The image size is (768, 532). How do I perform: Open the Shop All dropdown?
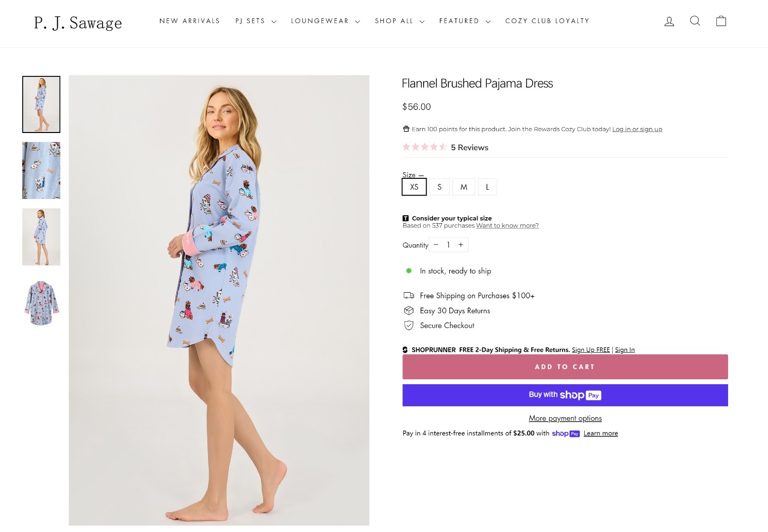(400, 21)
